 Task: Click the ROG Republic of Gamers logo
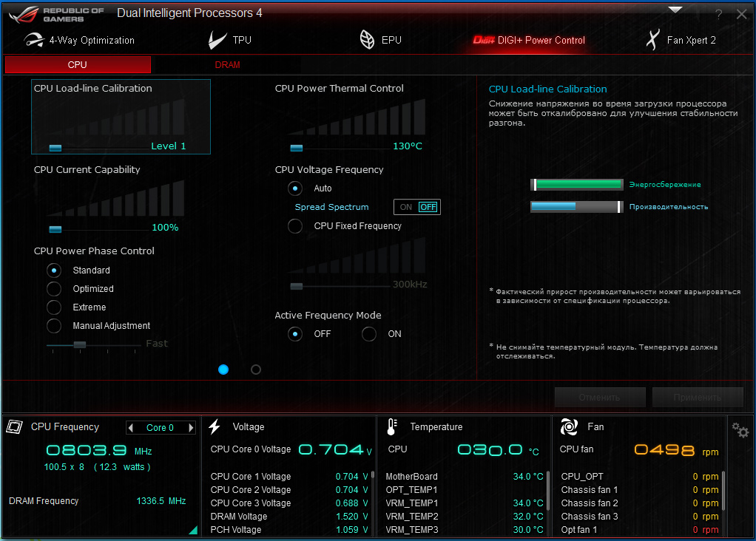56,15
